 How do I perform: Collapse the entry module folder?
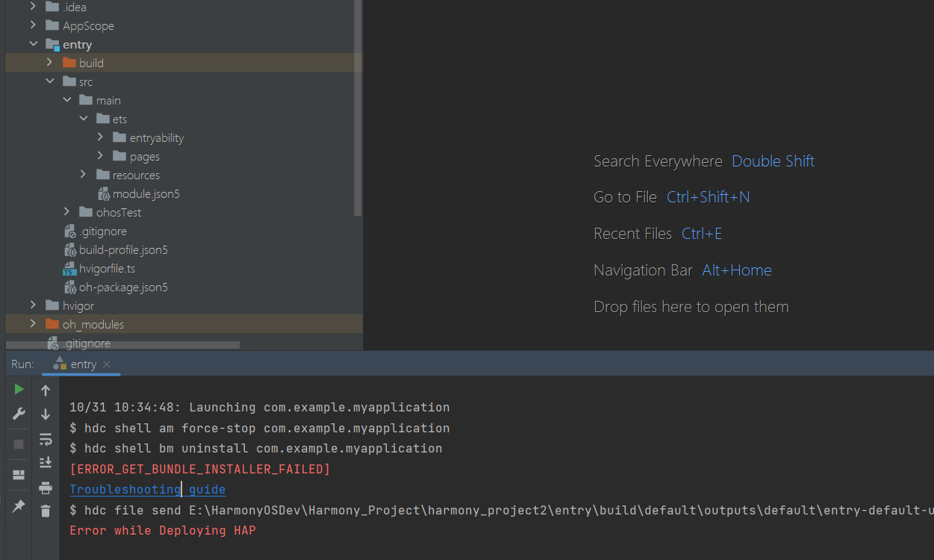(33, 45)
